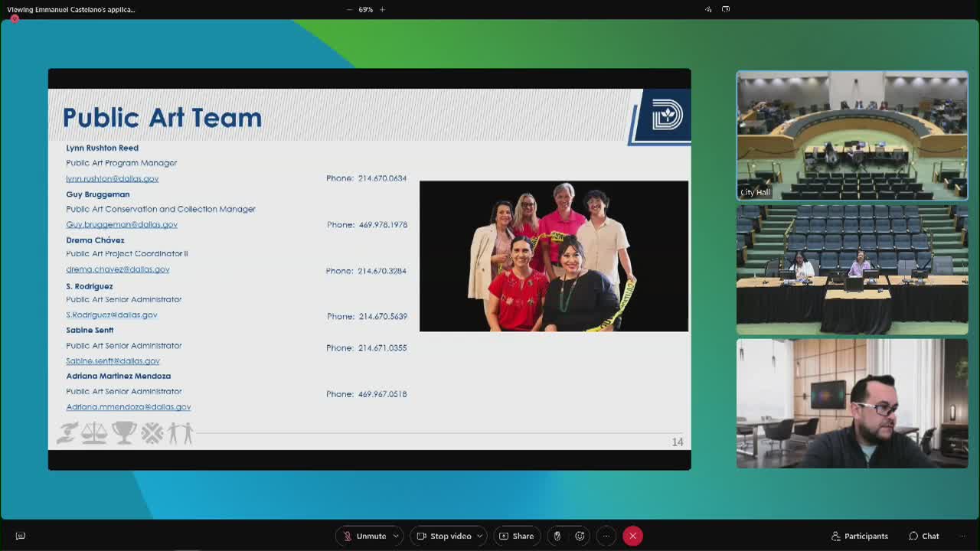Click the captions icon in bottom-left corner
980x551 pixels.
tap(21, 536)
